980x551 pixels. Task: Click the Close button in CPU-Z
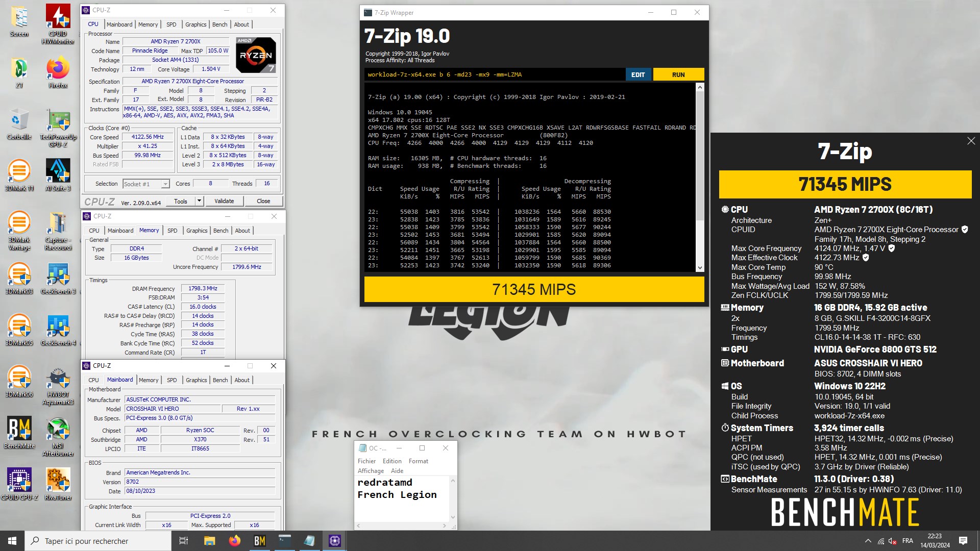pos(263,201)
